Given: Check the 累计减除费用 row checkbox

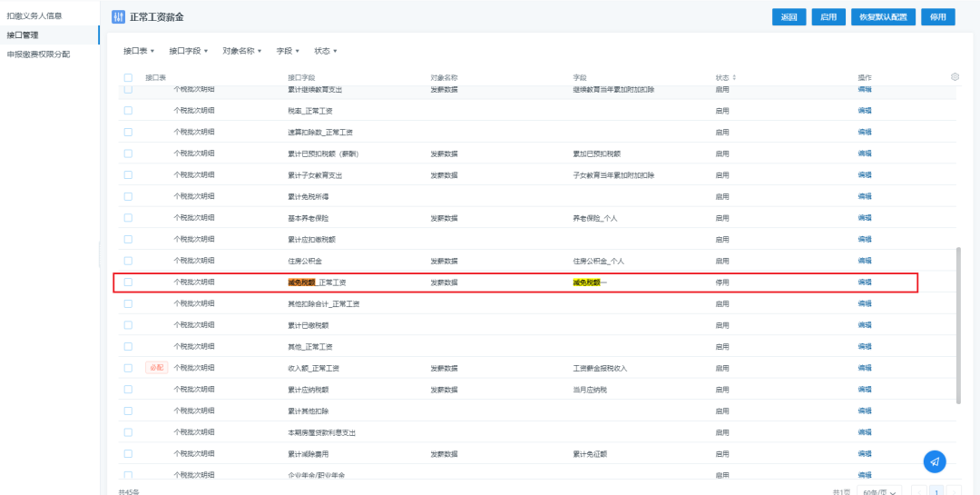Looking at the screenshot, I should coord(128,454).
